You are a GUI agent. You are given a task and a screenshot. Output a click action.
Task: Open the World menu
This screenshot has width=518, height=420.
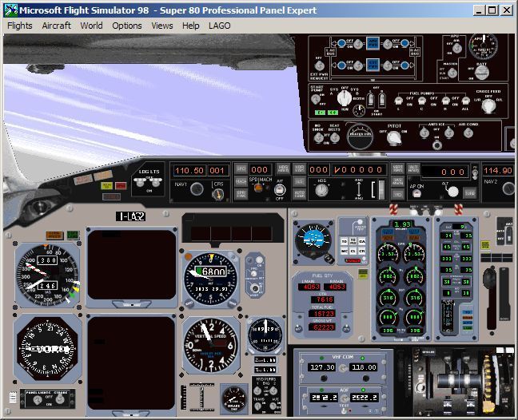click(x=91, y=26)
